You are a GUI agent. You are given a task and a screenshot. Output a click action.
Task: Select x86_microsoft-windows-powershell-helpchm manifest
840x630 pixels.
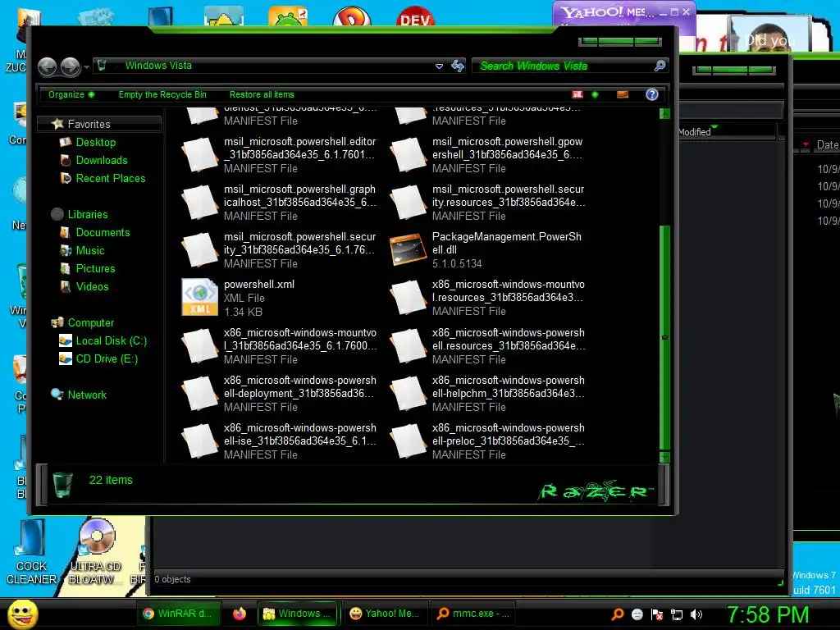pos(488,393)
